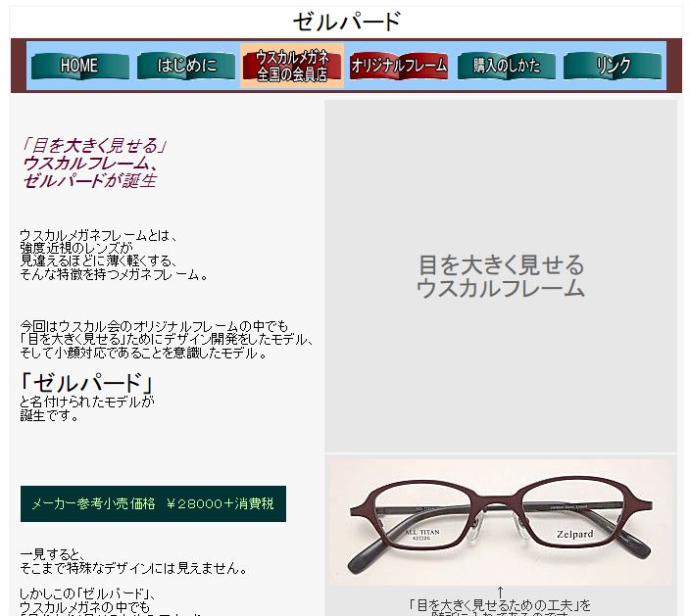690x616 pixels.
Task: Select the オリジナルフレーム navigation button
Action: [x=399, y=67]
